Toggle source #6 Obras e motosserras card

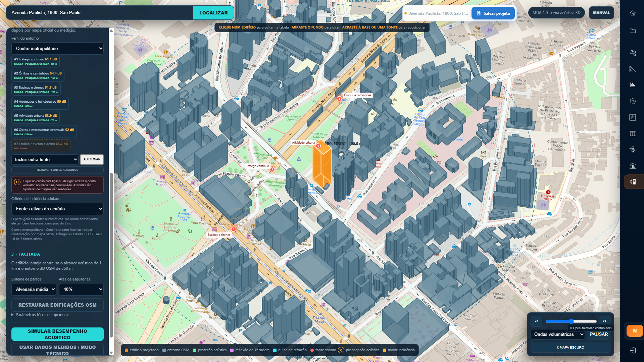(44, 132)
